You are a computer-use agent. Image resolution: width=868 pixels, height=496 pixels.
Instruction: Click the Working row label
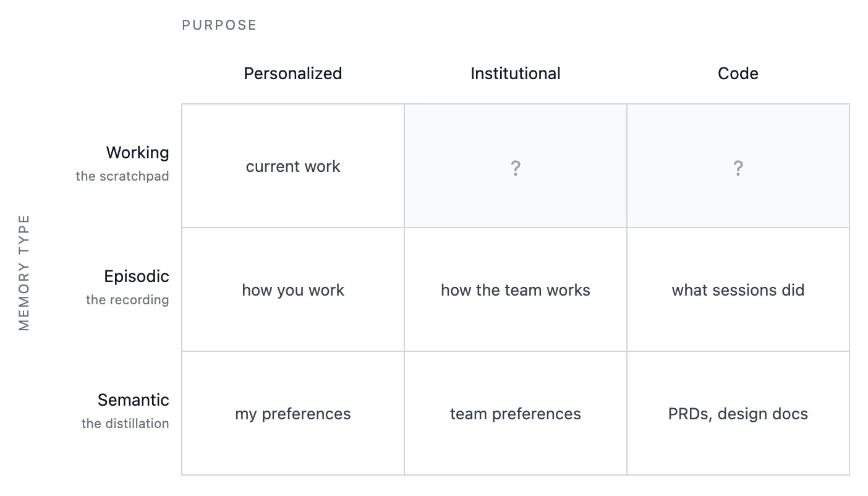pyautogui.click(x=137, y=153)
